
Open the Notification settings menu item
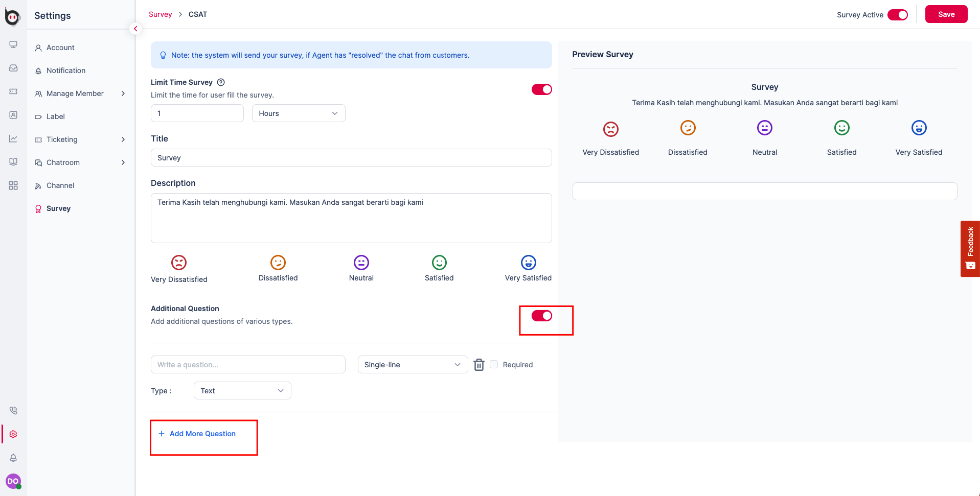pyautogui.click(x=66, y=70)
